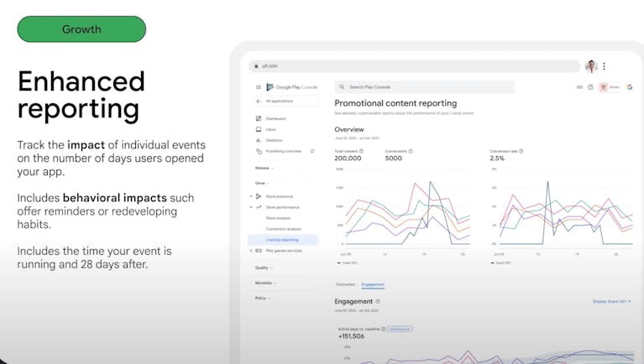
Task: Open Store analysis in the sidebar
Action: click(278, 218)
